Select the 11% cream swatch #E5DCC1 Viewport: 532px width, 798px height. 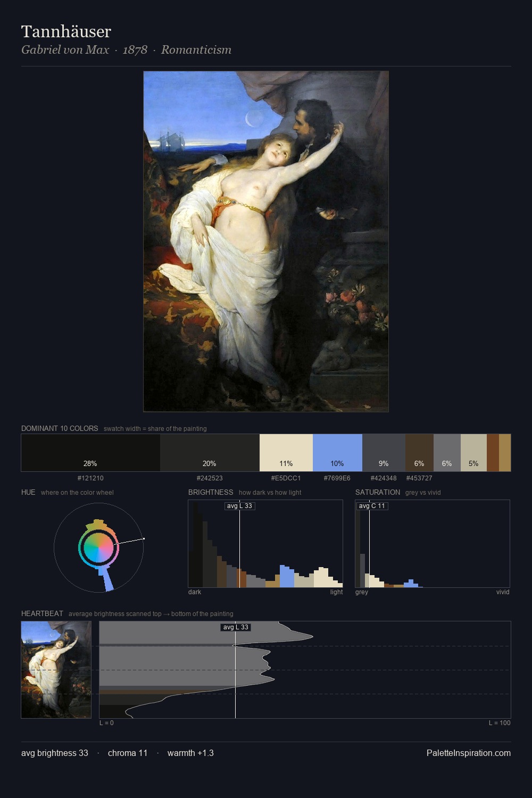(x=286, y=453)
